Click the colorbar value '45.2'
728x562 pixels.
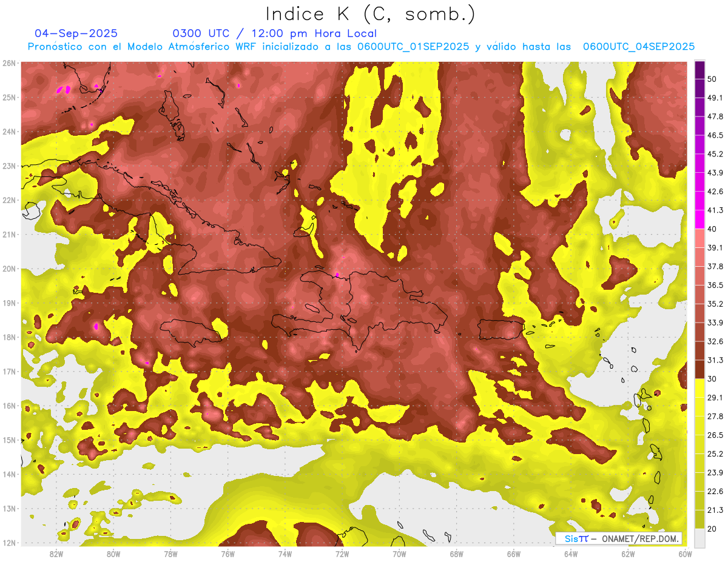tap(715, 154)
